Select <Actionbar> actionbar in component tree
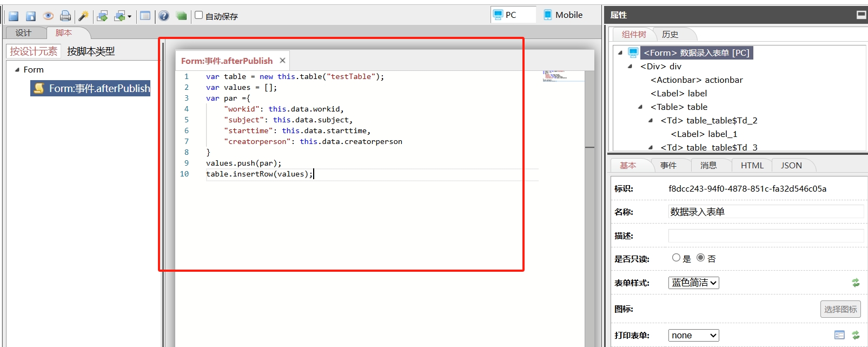This screenshot has height=347, width=868. pyautogui.click(x=697, y=80)
